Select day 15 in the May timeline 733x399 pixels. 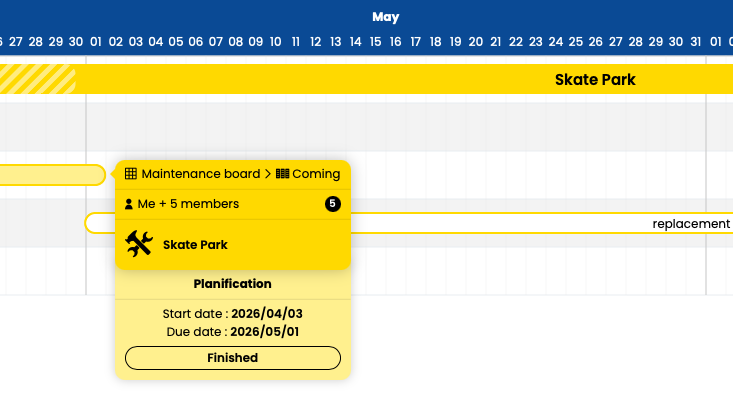375,42
